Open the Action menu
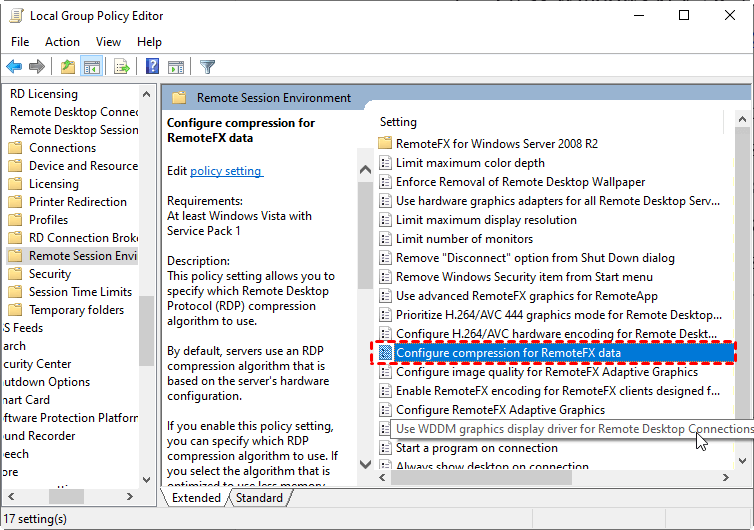 (x=62, y=42)
